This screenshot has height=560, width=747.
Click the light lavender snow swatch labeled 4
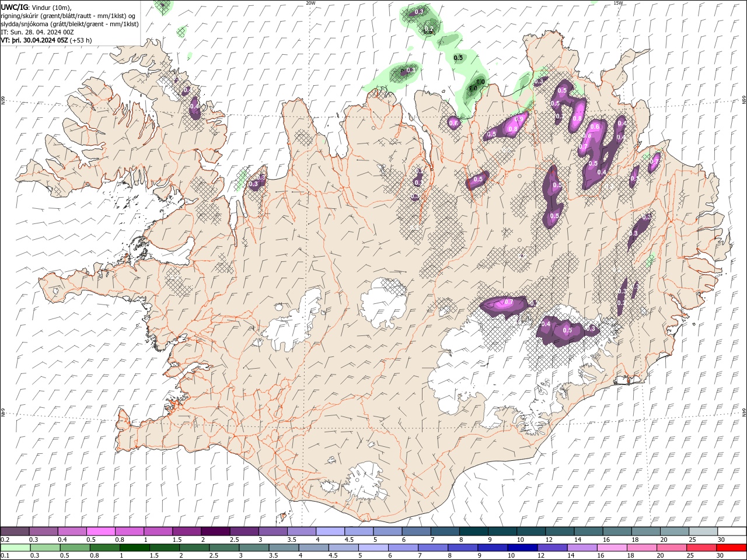pyautogui.click(x=330, y=531)
